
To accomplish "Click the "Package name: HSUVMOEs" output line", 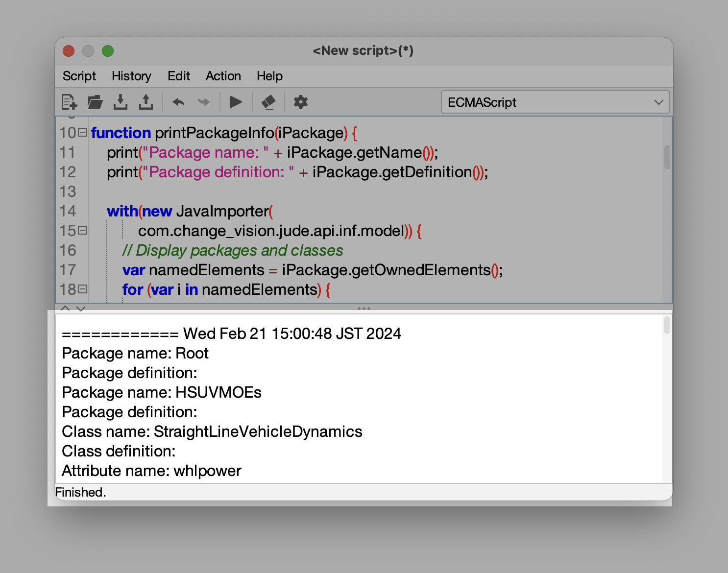I will click(162, 392).
